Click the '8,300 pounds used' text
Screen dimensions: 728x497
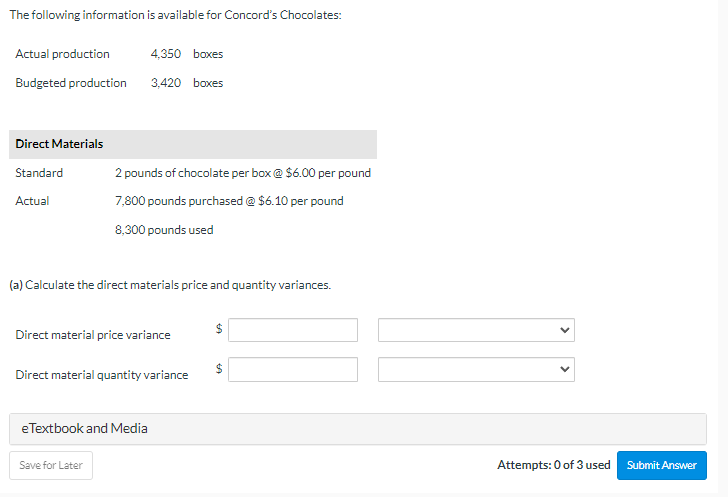(164, 230)
